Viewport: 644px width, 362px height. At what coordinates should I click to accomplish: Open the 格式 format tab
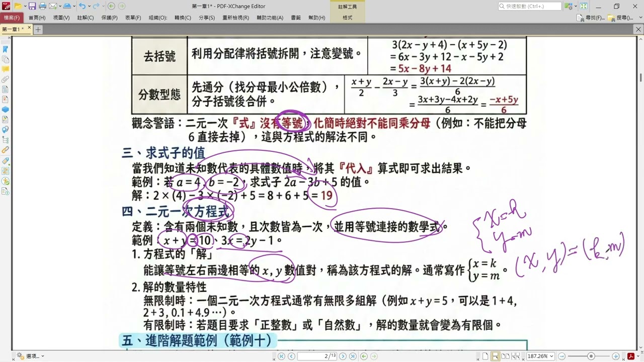(x=347, y=18)
